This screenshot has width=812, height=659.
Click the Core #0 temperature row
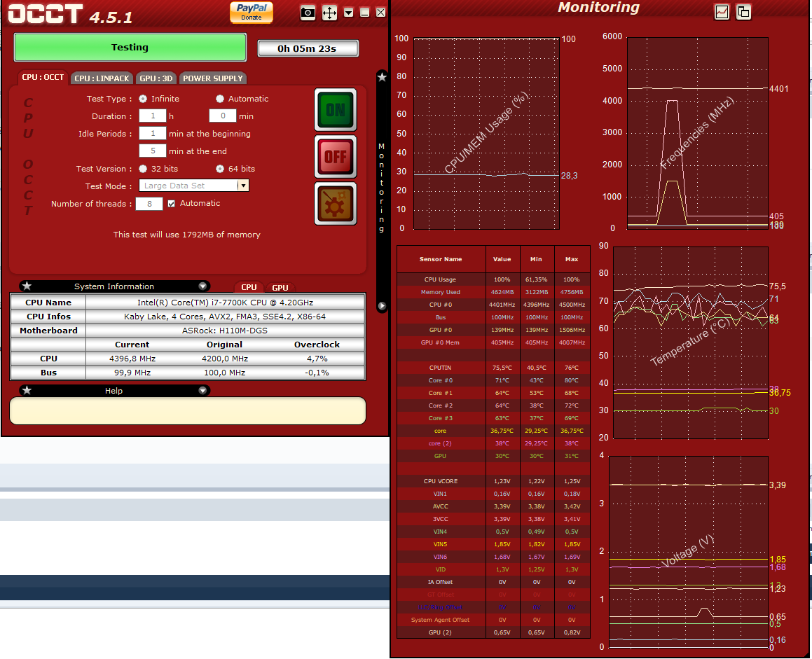click(x=493, y=380)
